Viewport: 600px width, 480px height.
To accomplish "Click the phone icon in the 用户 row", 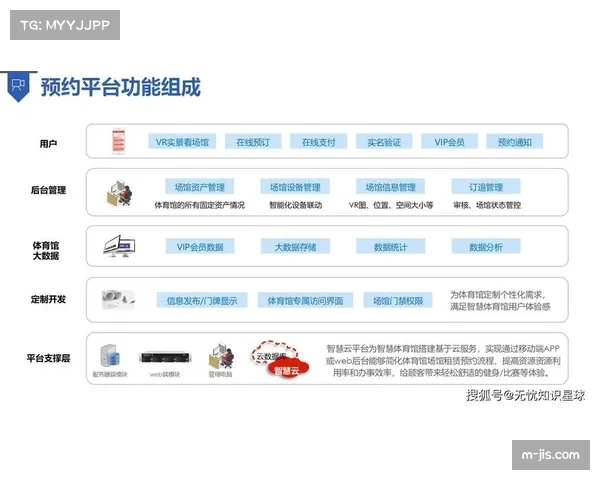I will click(x=118, y=141).
